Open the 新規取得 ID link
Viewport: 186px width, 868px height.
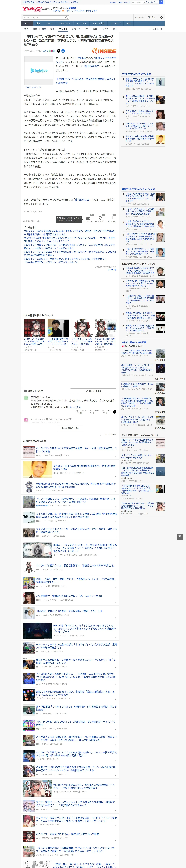pyautogui.click(x=72, y=8)
